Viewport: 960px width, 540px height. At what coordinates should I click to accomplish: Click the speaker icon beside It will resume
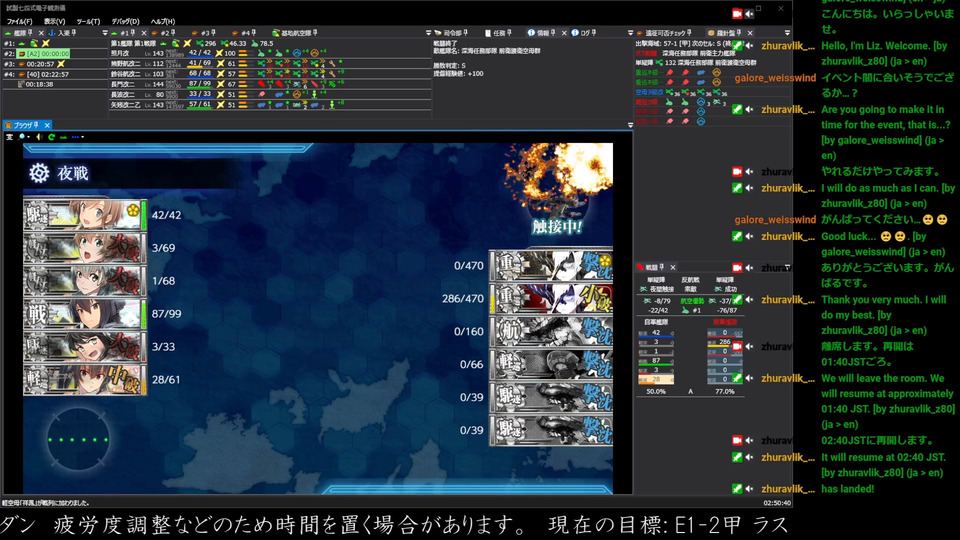point(749,457)
